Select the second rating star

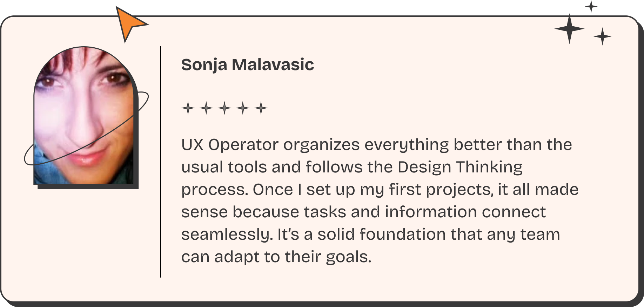click(206, 108)
